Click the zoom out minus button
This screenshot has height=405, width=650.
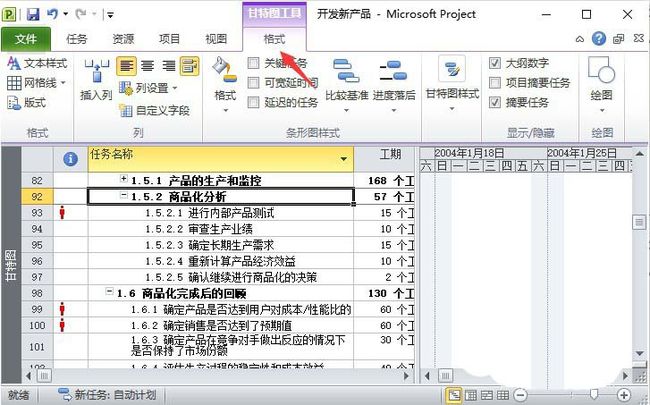coord(521,395)
